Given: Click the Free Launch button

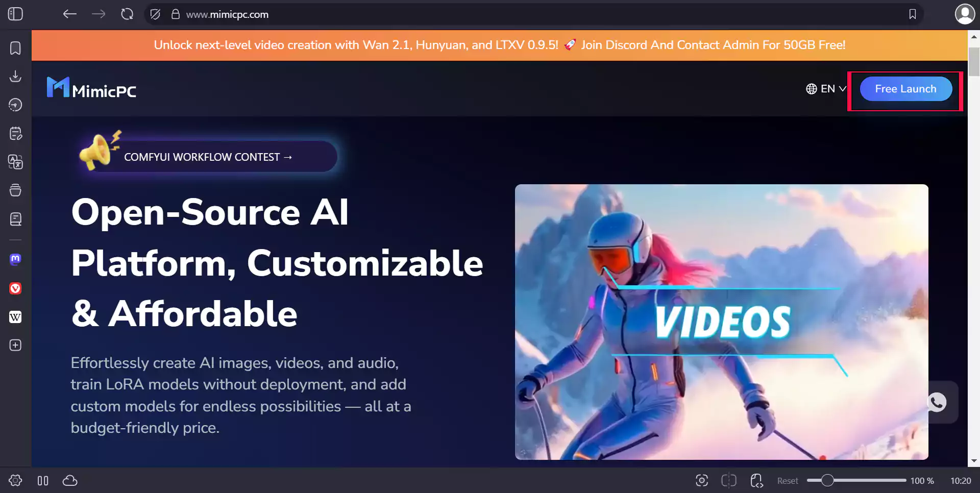Looking at the screenshot, I should [906, 89].
